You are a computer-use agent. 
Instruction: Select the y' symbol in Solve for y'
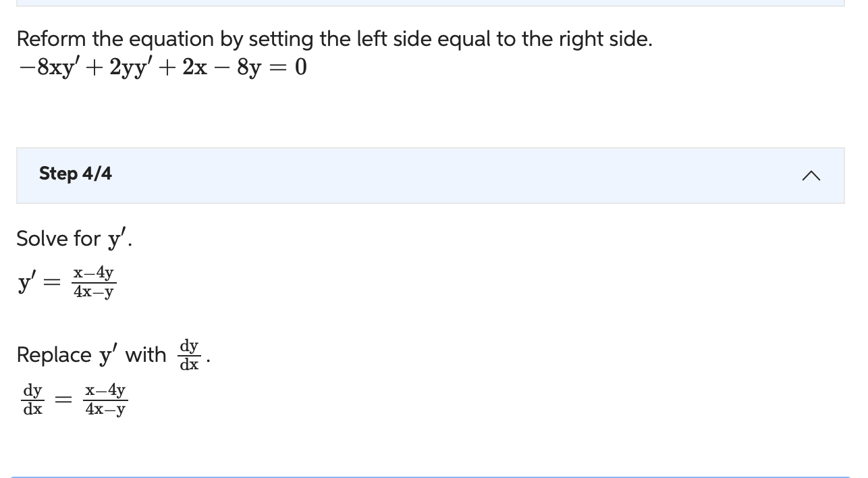click(x=116, y=237)
